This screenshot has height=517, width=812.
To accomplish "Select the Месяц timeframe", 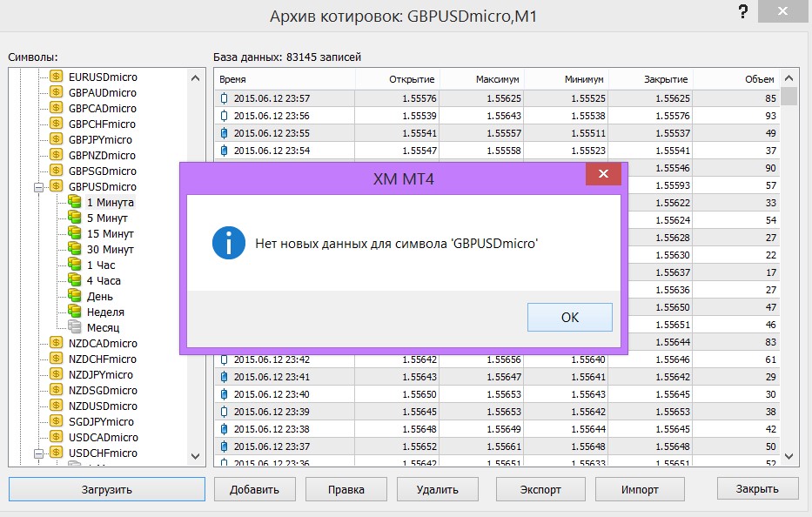I will click(x=103, y=327).
